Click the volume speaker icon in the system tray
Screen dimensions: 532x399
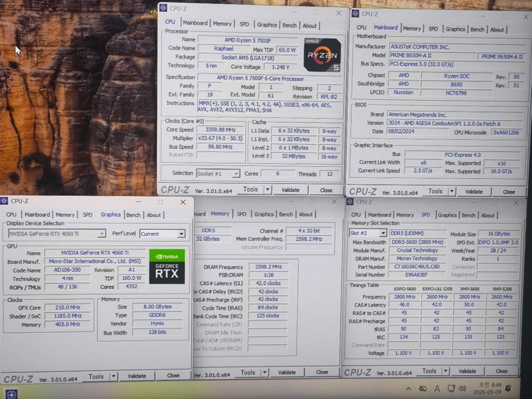point(462,388)
